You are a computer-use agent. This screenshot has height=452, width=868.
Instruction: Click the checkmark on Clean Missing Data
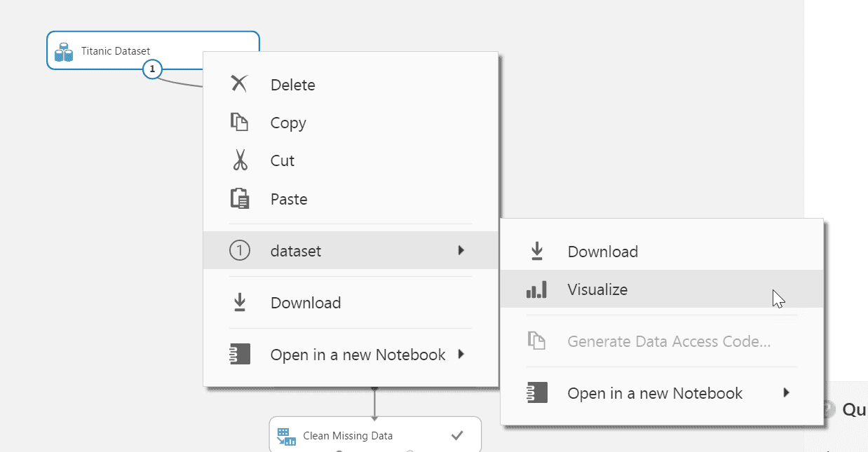[x=457, y=436]
